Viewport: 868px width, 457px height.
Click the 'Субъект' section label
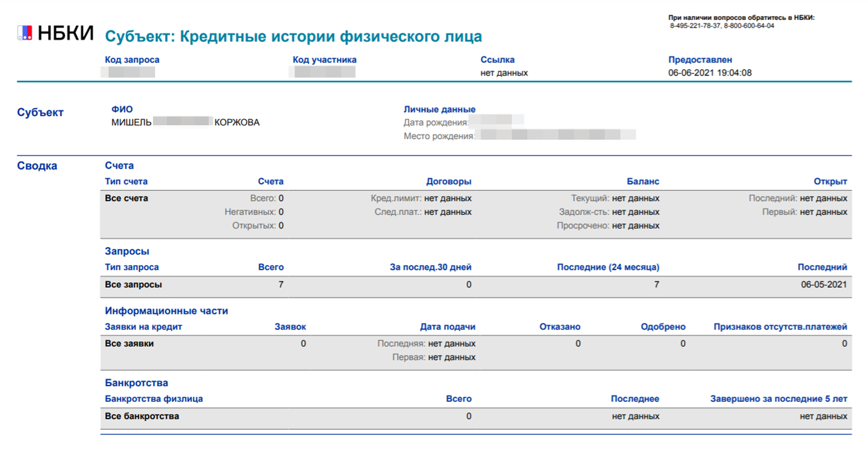tap(40, 112)
